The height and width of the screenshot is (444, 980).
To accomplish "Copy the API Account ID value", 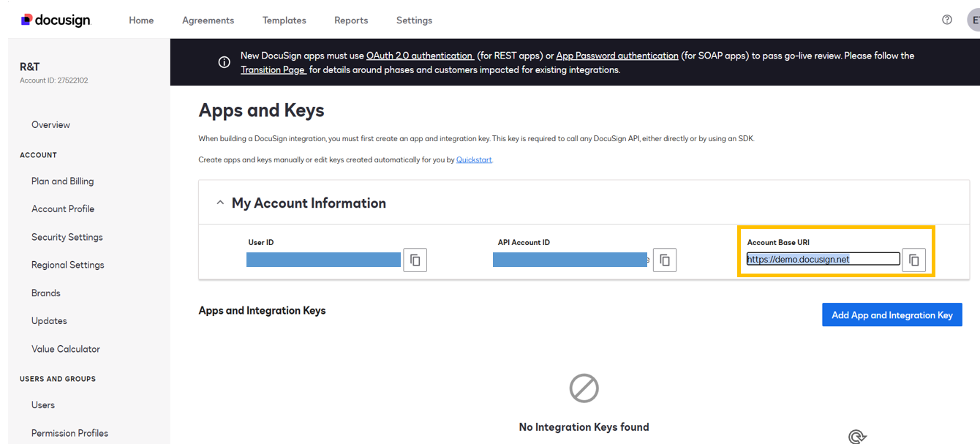I will point(664,260).
